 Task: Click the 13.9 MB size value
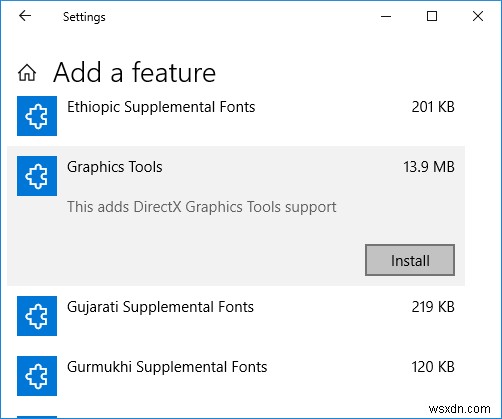429,167
